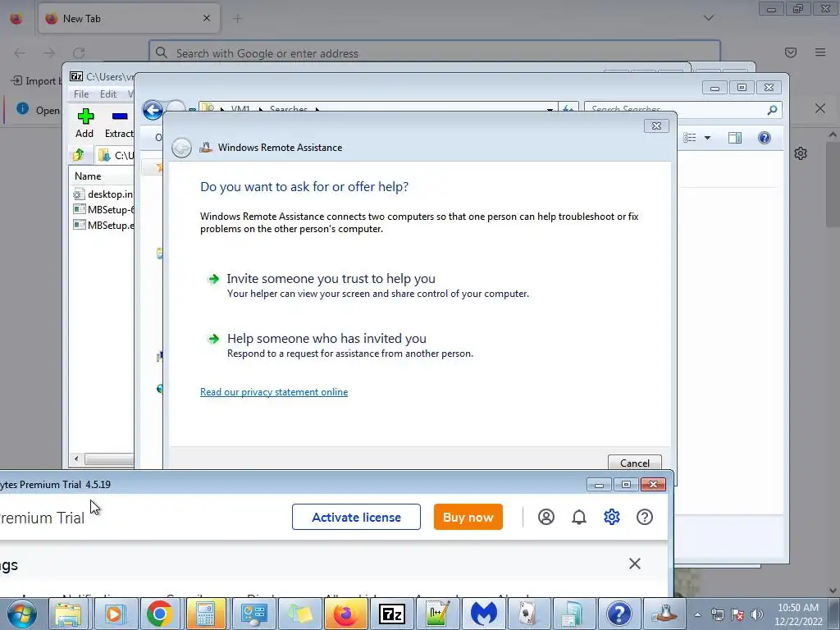840x630 pixels.
Task: Click Firefox new tab page settings gear
Action: click(x=801, y=153)
